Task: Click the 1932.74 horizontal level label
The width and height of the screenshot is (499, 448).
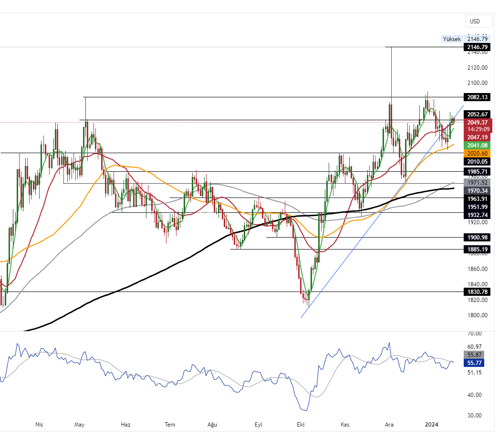Action: [478, 215]
